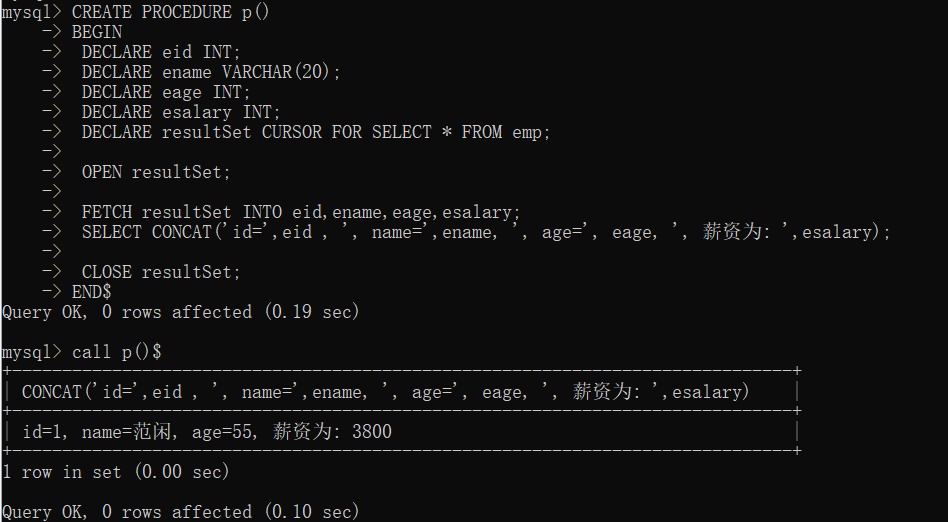The width and height of the screenshot is (948, 522).
Task: Click the END$ terminator line
Action: [x=91, y=292]
